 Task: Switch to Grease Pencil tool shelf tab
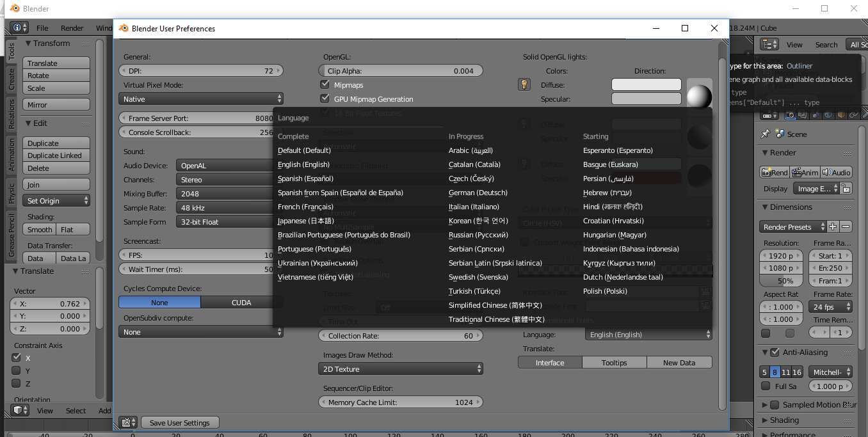[x=12, y=235]
